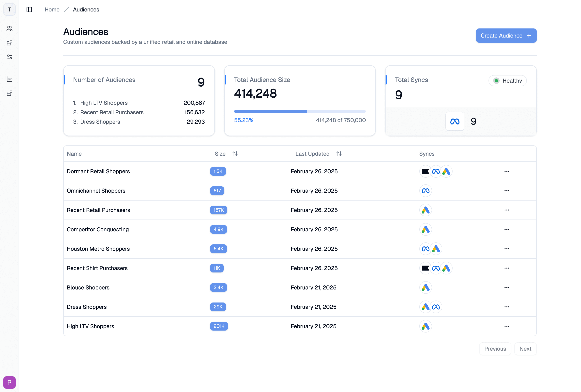Go to Home breadcrumb
Screen dimensions: 581x392
click(x=52, y=9)
